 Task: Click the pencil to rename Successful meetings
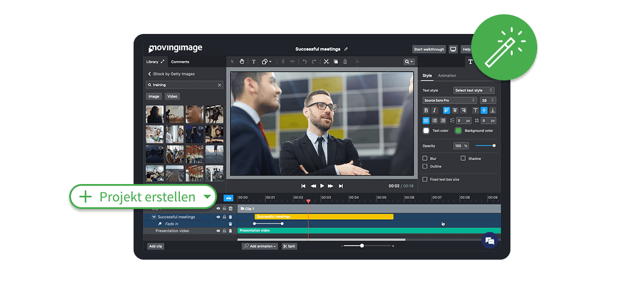pos(346,49)
